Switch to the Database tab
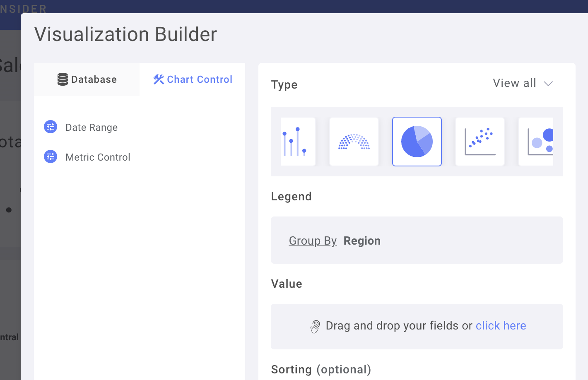Image resolution: width=588 pixels, height=380 pixels. 87,79
